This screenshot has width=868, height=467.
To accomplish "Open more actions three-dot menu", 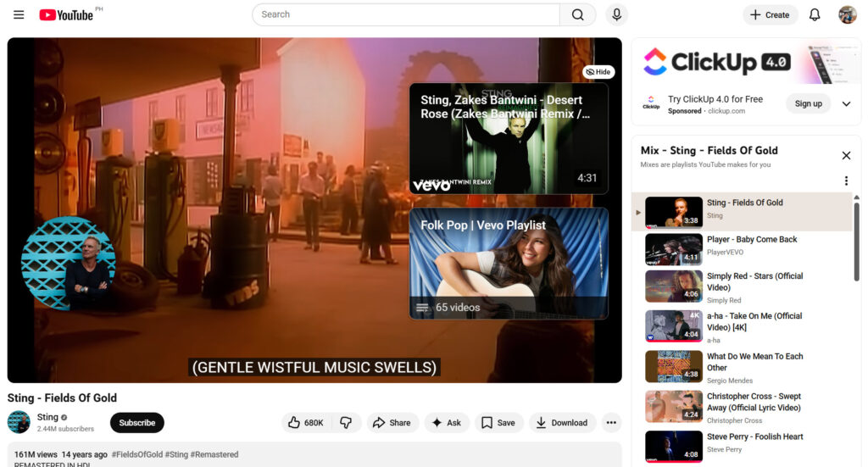I will (x=611, y=423).
